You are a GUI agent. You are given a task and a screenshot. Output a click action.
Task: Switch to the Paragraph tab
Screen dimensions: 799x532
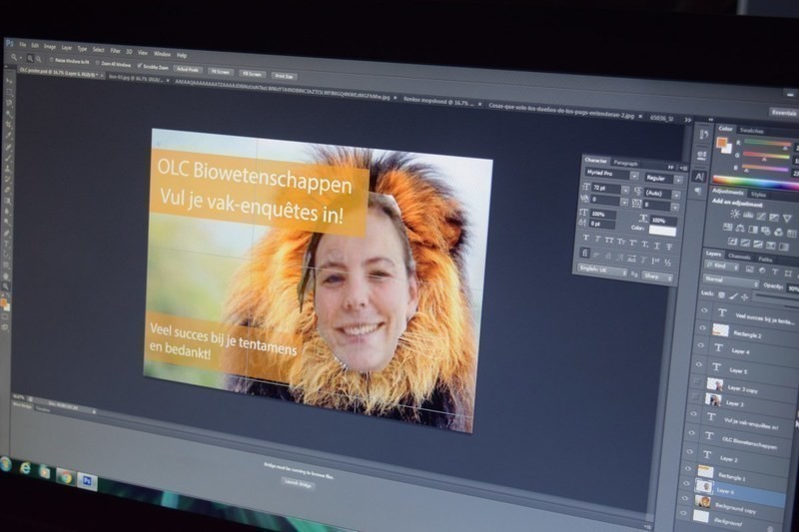tap(626, 164)
